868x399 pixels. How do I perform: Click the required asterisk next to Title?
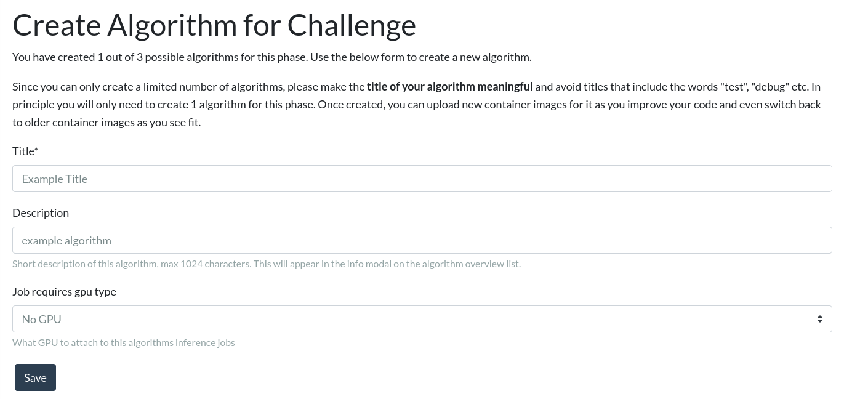(x=36, y=150)
